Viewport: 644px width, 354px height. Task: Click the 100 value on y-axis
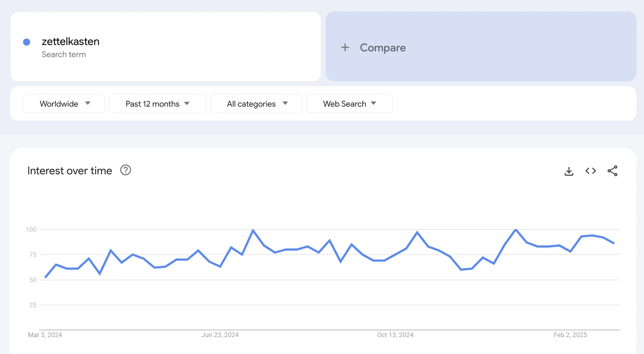(31, 230)
